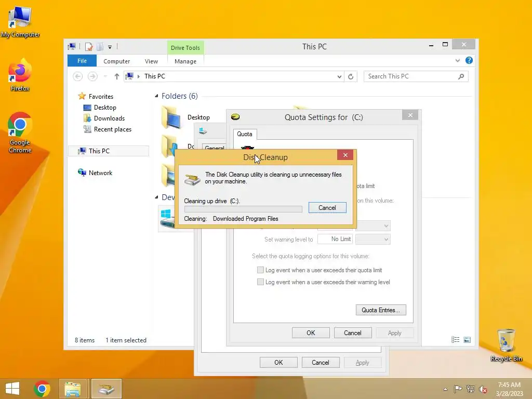Open the File menu in This PC
This screenshot has width=532, height=399.
(x=82, y=61)
